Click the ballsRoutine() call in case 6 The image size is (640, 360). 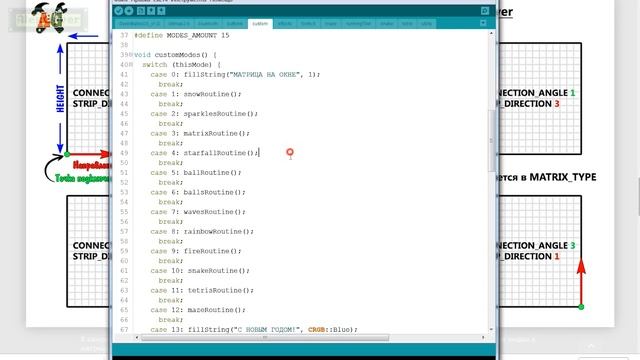pyautogui.click(x=214, y=192)
